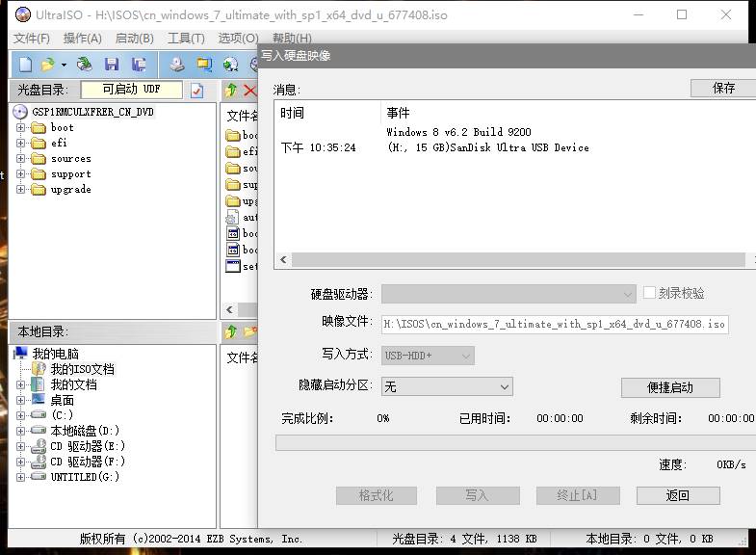Click the folder with monitor toolbar icon

click(x=204, y=65)
